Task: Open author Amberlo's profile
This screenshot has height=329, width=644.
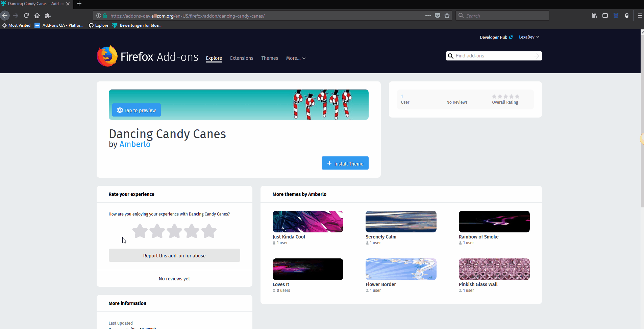Action: coord(135,144)
